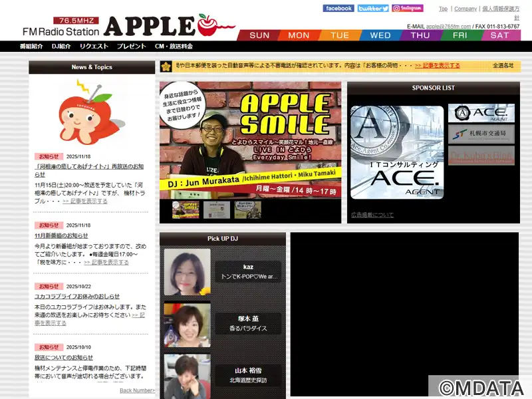This screenshot has height=399, width=532.
Task: Select the second slider thumbnail
Action: point(217,210)
